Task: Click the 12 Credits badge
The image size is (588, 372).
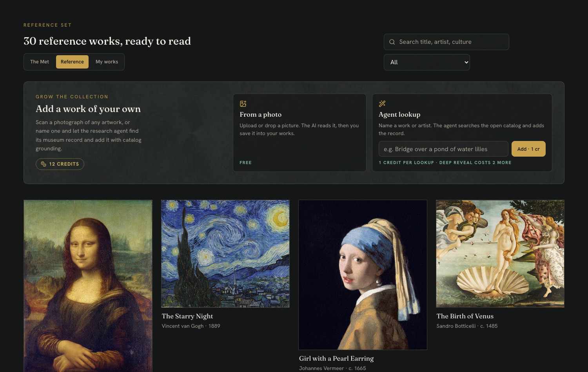Action: click(x=60, y=164)
